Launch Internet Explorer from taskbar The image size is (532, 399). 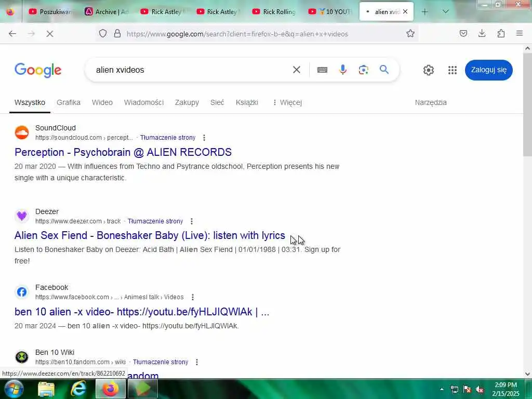tap(78, 389)
